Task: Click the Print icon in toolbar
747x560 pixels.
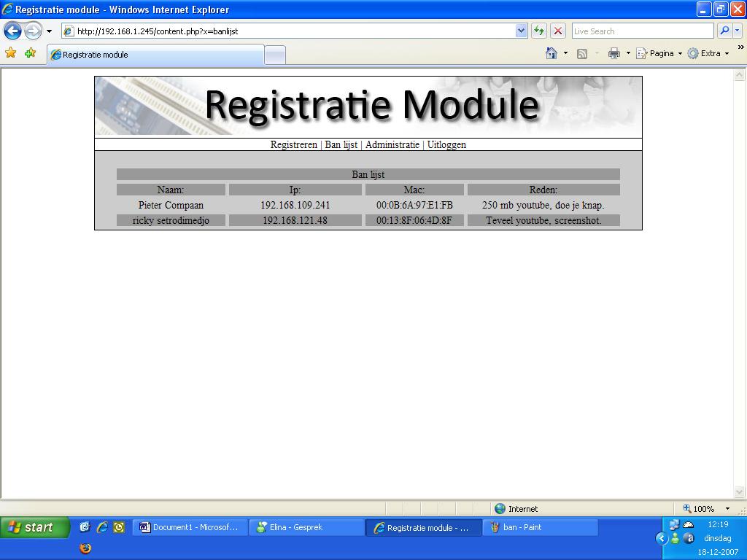Action: [x=614, y=53]
